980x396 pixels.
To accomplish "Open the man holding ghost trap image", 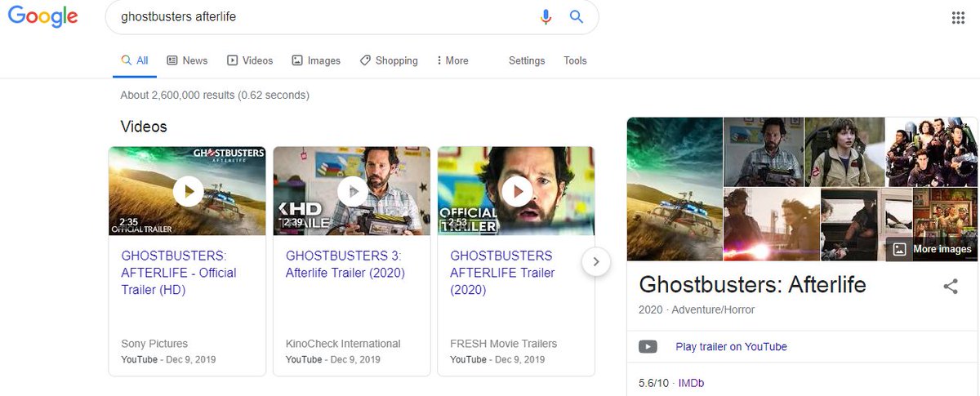I will point(764,152).
